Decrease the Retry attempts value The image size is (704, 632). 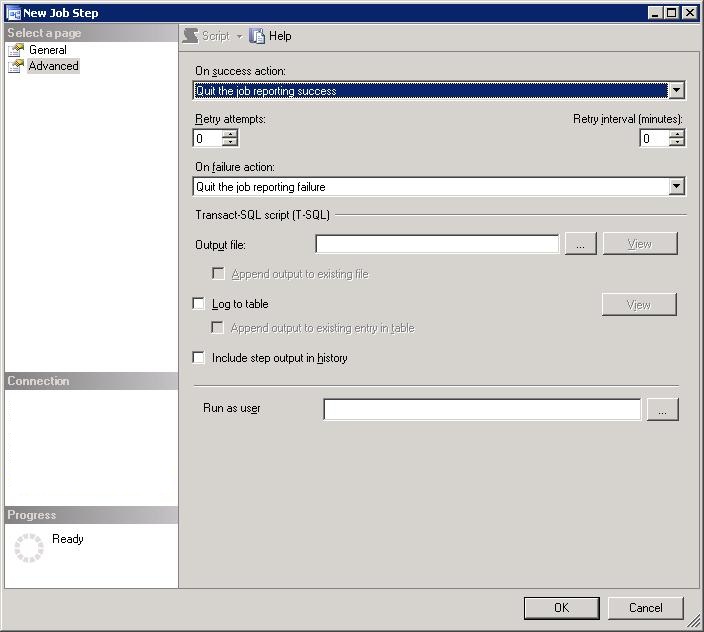tap(230, 142)
